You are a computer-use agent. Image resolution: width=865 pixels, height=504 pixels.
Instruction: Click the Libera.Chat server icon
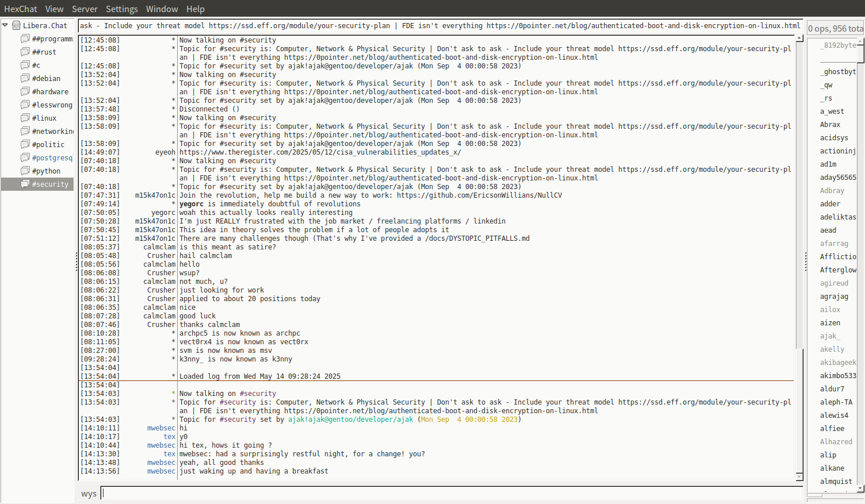tap(17, 25)
